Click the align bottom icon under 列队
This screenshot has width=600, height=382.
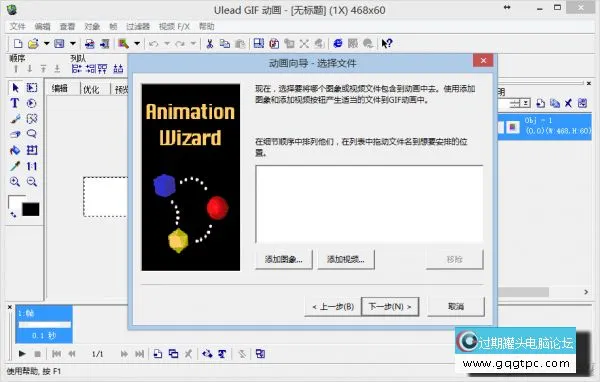118,69
